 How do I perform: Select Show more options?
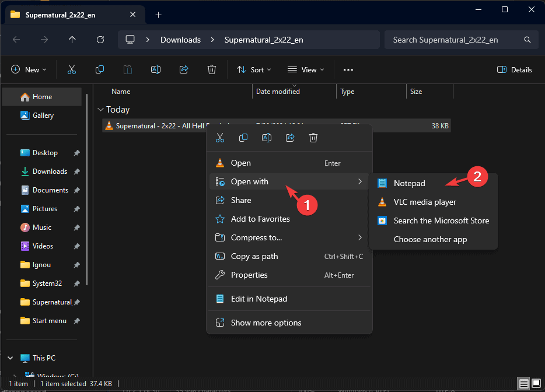(x=289, y=323)
